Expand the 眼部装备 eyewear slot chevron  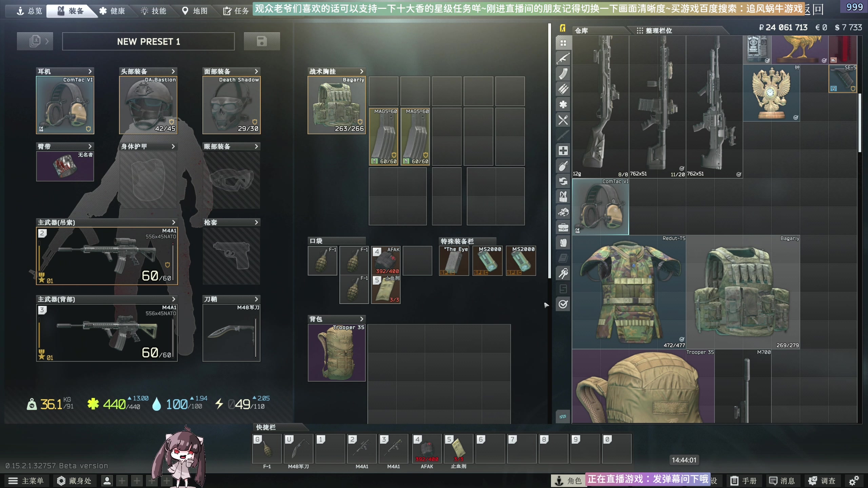pos(256,146)
